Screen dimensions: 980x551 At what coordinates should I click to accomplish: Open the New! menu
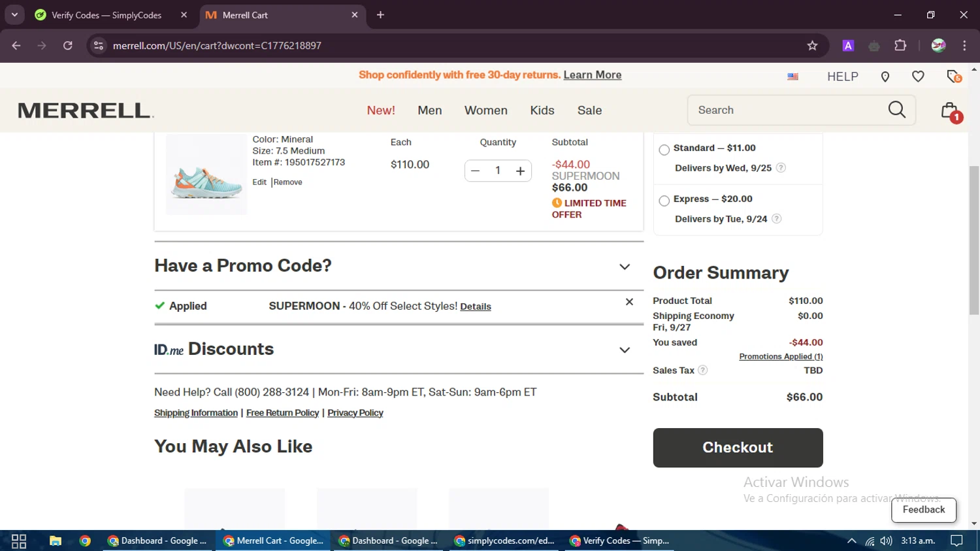tap(381, 110)
